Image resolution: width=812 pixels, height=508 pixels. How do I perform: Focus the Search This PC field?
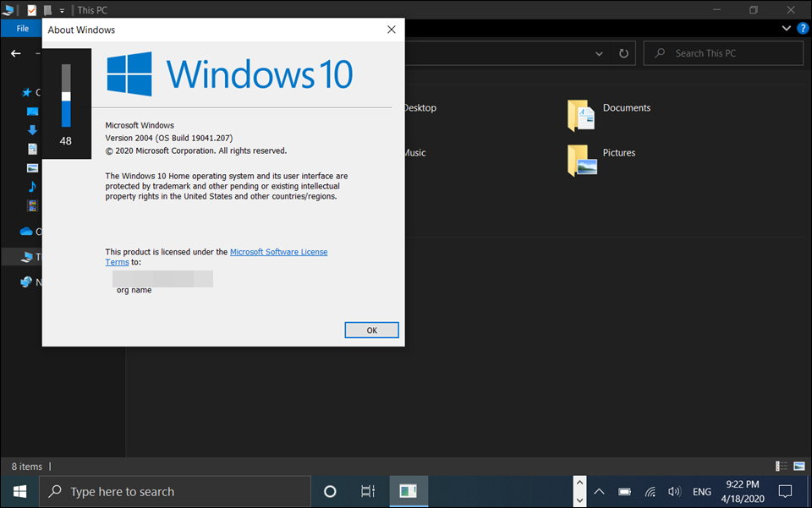(723, 53)
